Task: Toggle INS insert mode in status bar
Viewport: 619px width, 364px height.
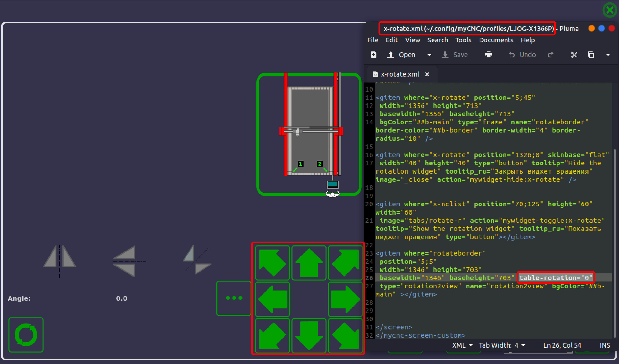Action: click(x=605, y=345)
